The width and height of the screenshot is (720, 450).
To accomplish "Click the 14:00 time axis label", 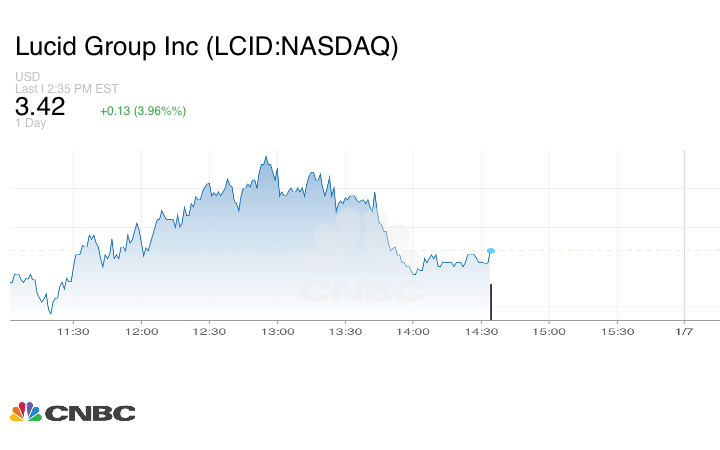I will [413, 331].
